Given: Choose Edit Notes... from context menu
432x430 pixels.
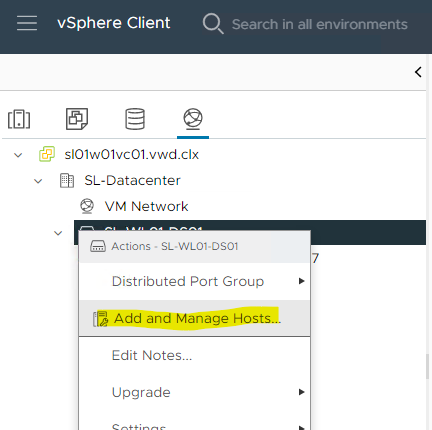Looking at the screenshot, I should click(x=195, y=355).
